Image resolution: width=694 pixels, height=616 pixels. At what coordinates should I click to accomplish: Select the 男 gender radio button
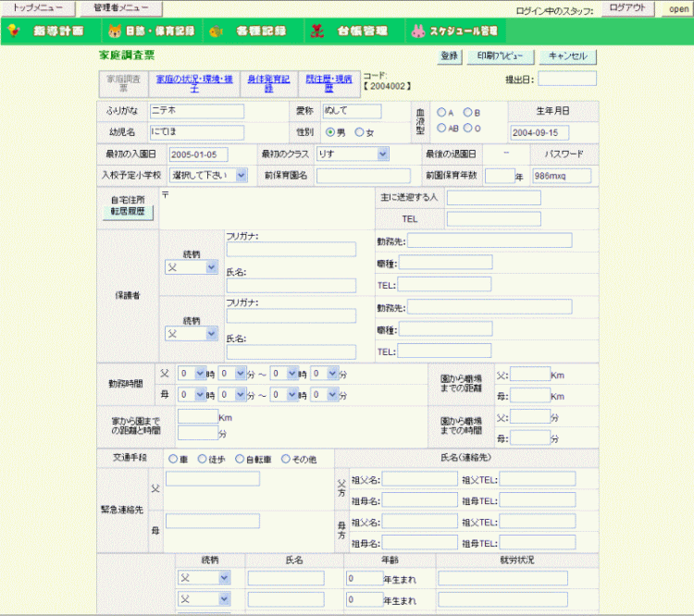point(329,132)
